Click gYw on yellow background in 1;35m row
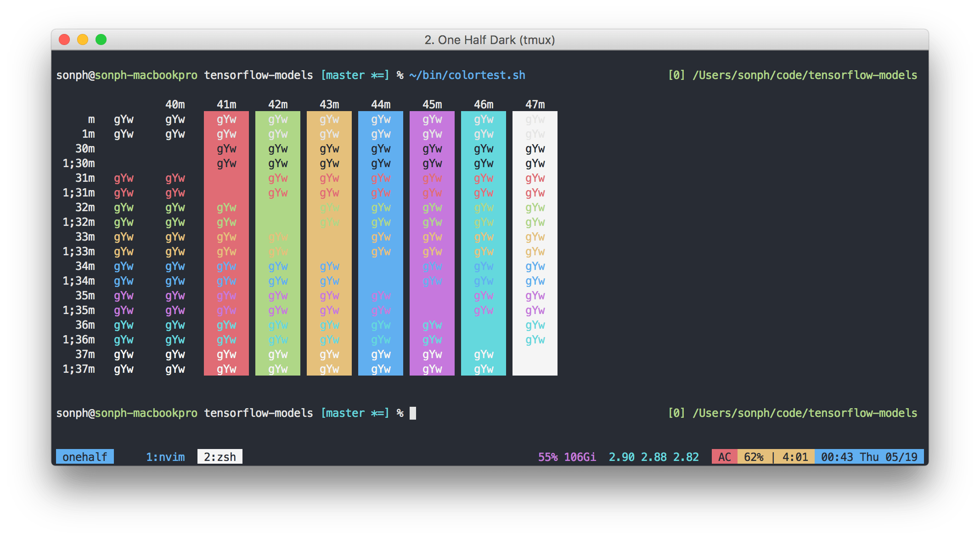The image size is (980, 539). coord(329,311)
